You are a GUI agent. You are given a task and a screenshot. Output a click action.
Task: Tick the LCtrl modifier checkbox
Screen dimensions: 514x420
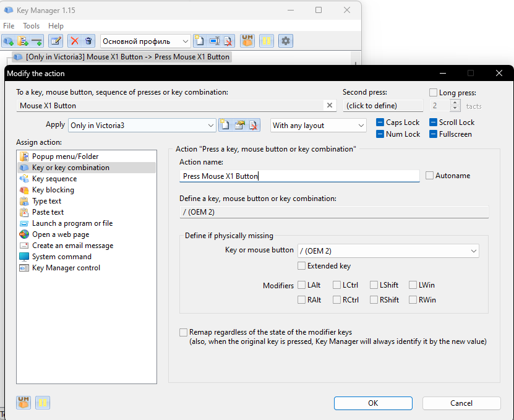tap(336, 285)
